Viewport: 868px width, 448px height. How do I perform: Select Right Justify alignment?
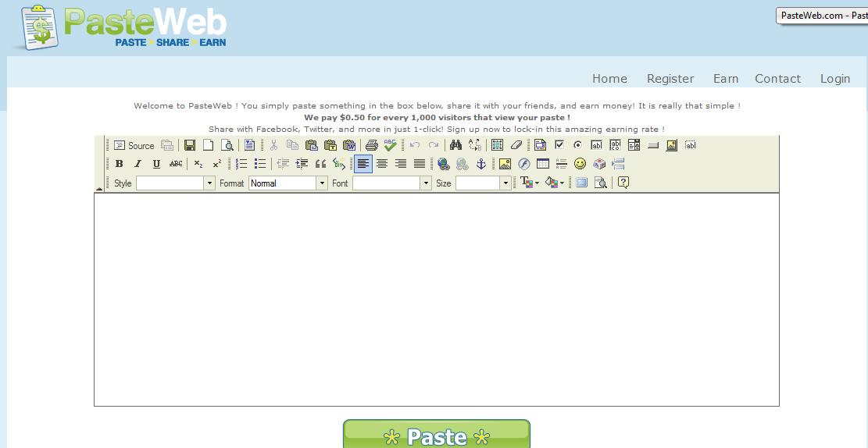(401, 164)
